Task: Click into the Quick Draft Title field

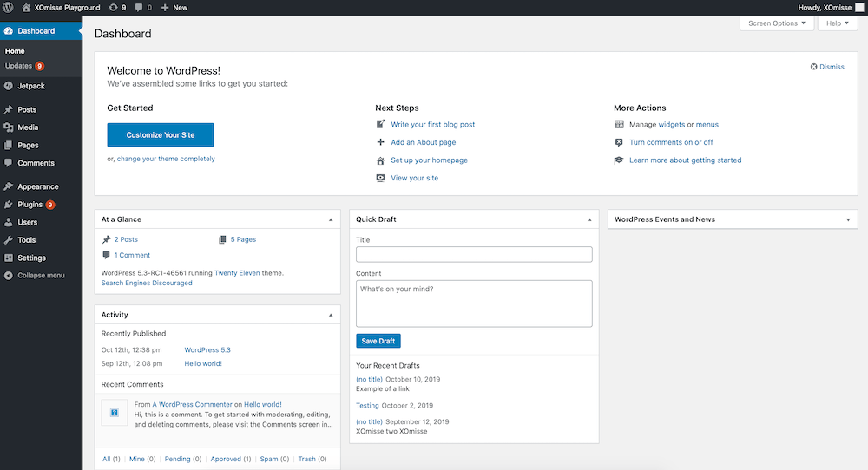Action: click(x=474, y=254)
